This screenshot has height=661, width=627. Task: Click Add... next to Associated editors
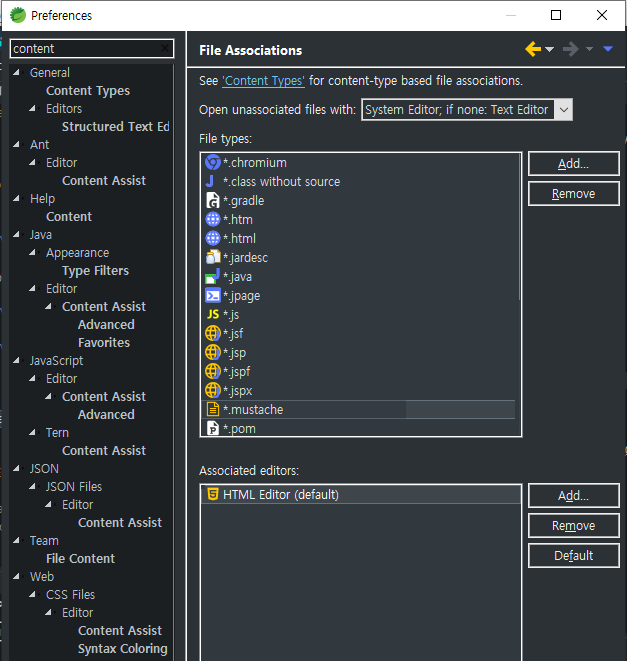point(573,495)
